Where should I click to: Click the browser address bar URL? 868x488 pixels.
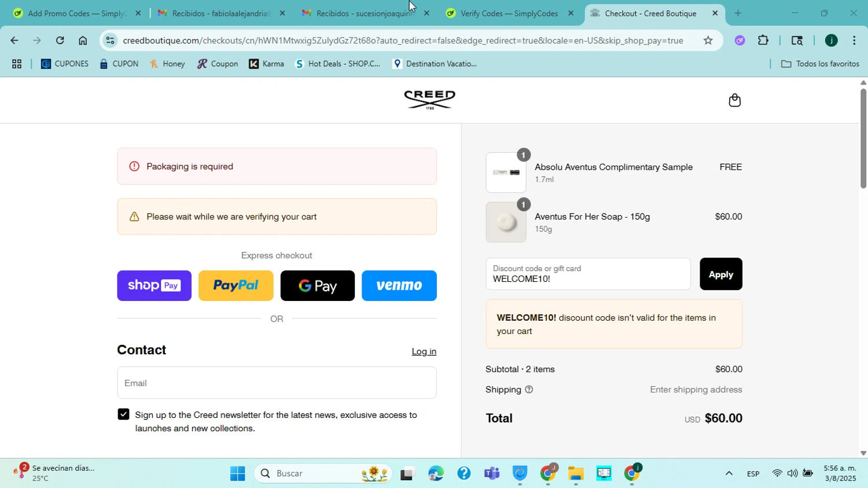pyautogui.click(x=403, y=41)
